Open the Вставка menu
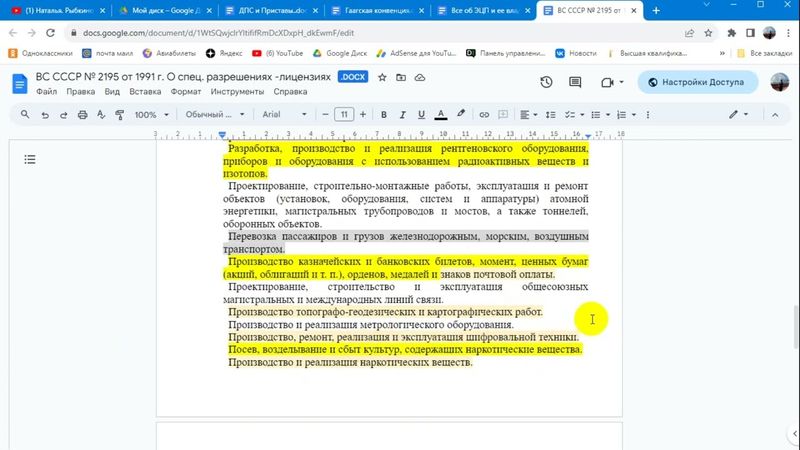 point(145,92)
